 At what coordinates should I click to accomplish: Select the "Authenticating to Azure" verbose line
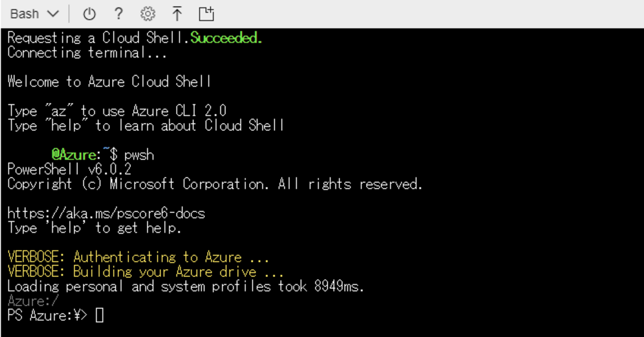coord(138,257)
